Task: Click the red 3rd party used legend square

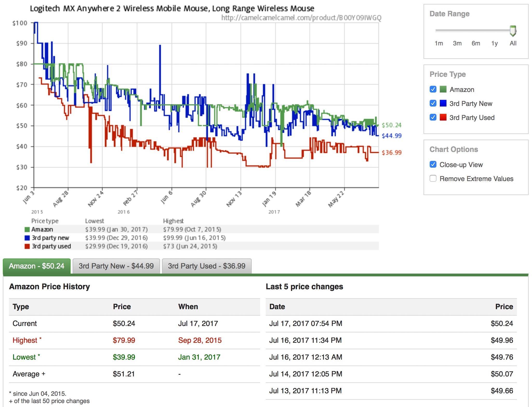Action: click(27, 246)
